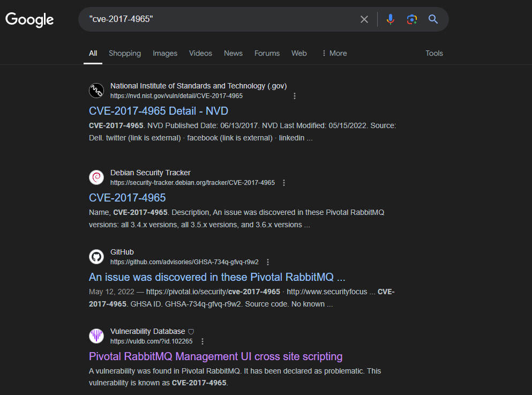Open the three-dot menu for the Debian result
532x395 pixels.
[284, 183]
